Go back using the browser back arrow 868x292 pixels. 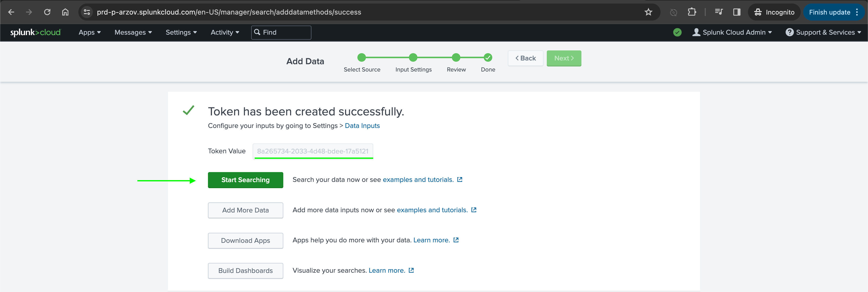coord(11,12)
